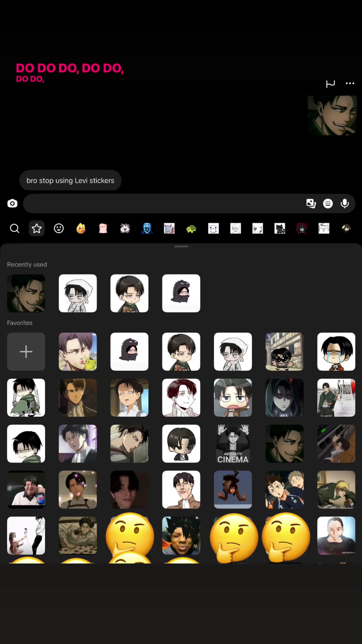This screenshot has width=362, height=644.
Task: Send smirking Levi sticker from Recently used
Action: (26, 293)
